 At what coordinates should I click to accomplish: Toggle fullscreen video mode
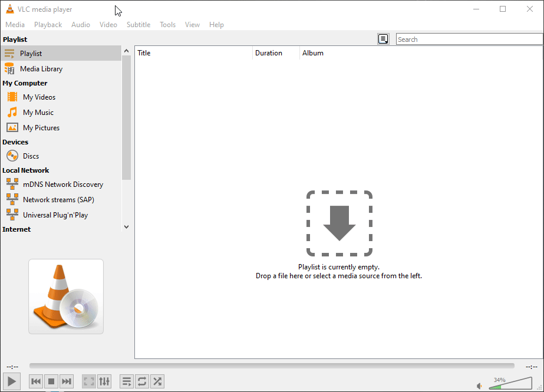[88, 381]
